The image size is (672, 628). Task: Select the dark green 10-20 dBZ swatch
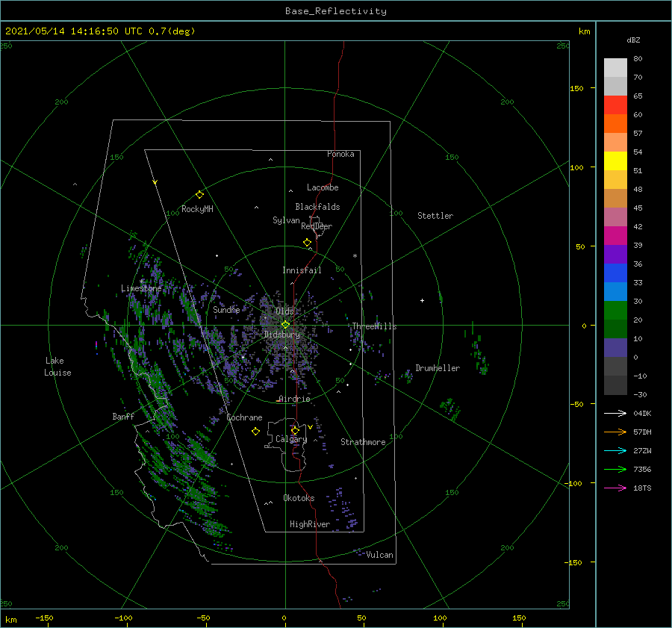tap(615, 329)
